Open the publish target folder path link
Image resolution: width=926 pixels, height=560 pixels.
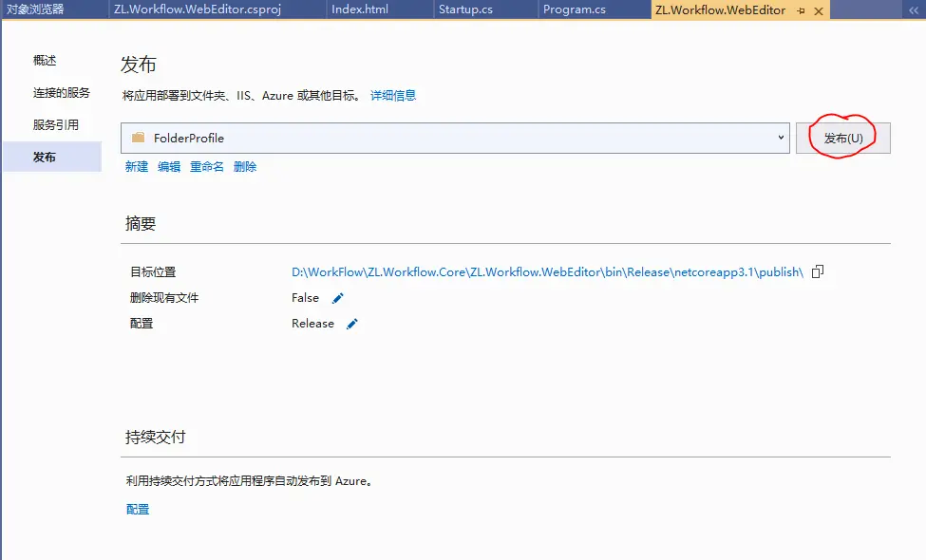tap(547, 272)
